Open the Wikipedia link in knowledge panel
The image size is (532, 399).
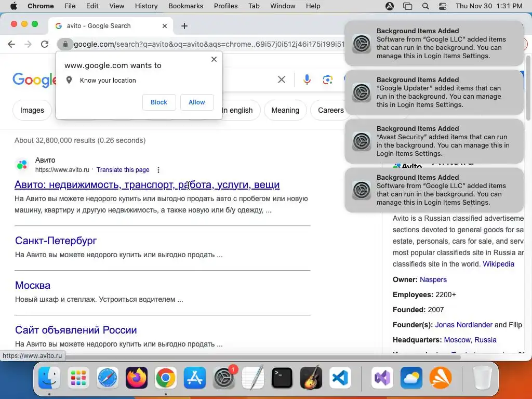point(498,264)
